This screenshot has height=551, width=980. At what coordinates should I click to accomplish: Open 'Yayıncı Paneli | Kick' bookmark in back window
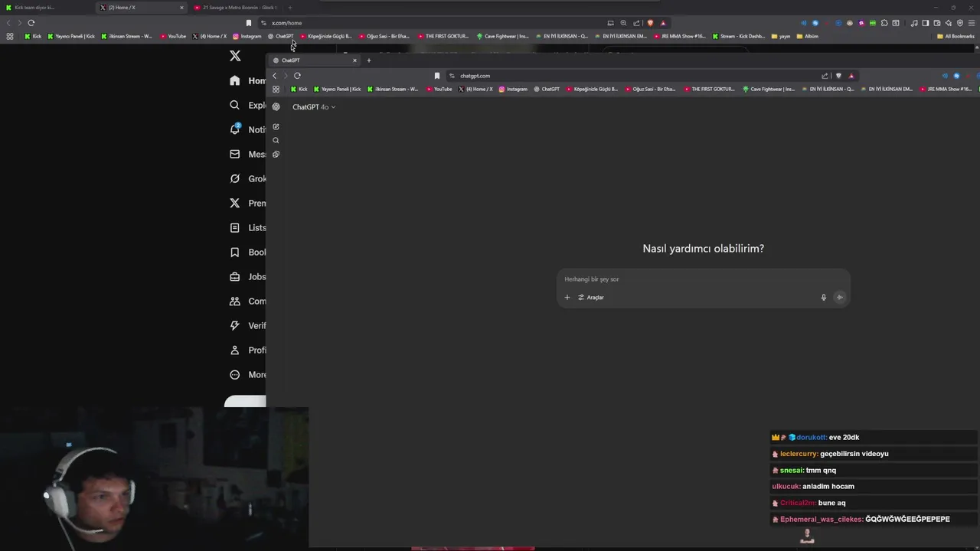71,36
